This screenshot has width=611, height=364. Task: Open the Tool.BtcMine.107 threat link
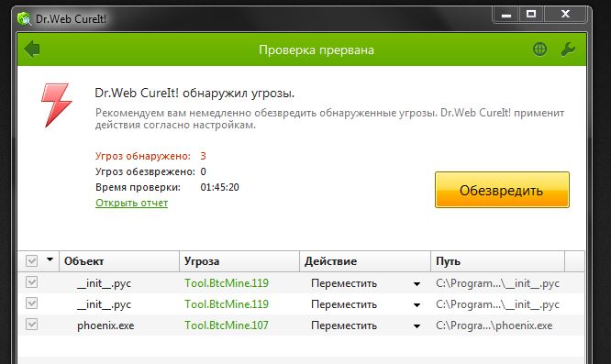click(x=227, y=325)
